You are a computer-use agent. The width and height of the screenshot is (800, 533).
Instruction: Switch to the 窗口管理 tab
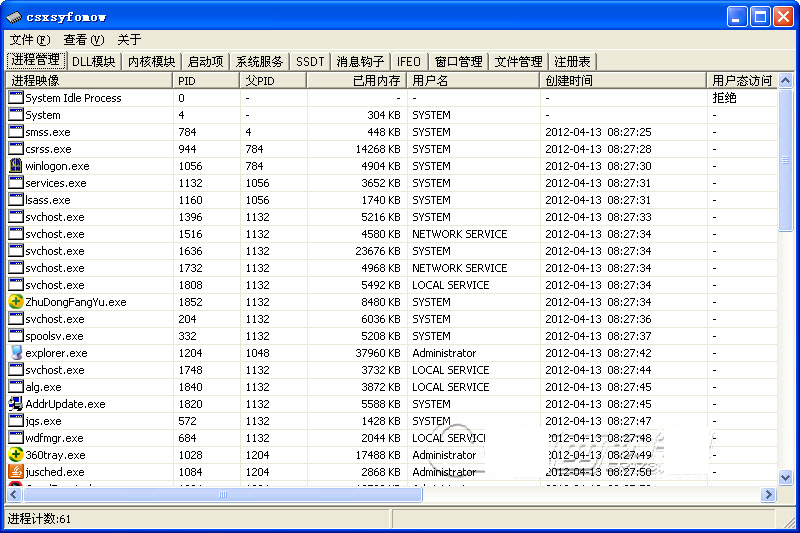tap(459, 62)
